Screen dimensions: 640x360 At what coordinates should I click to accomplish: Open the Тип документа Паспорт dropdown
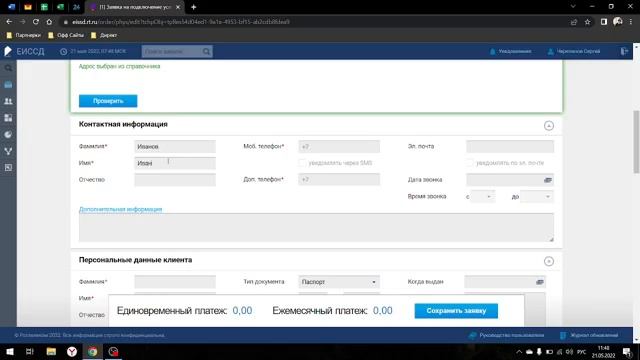tap(339, 282)
